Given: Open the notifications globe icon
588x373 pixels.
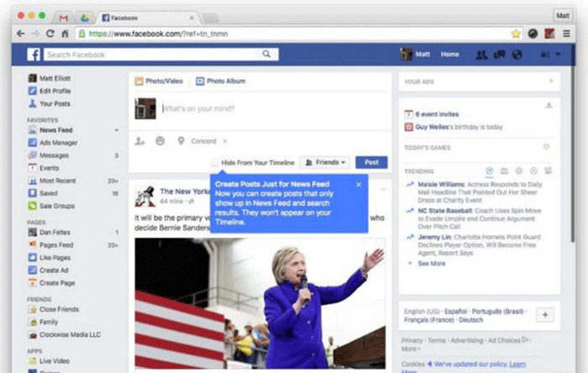Looking at the screenshot, I should point(517,55).
